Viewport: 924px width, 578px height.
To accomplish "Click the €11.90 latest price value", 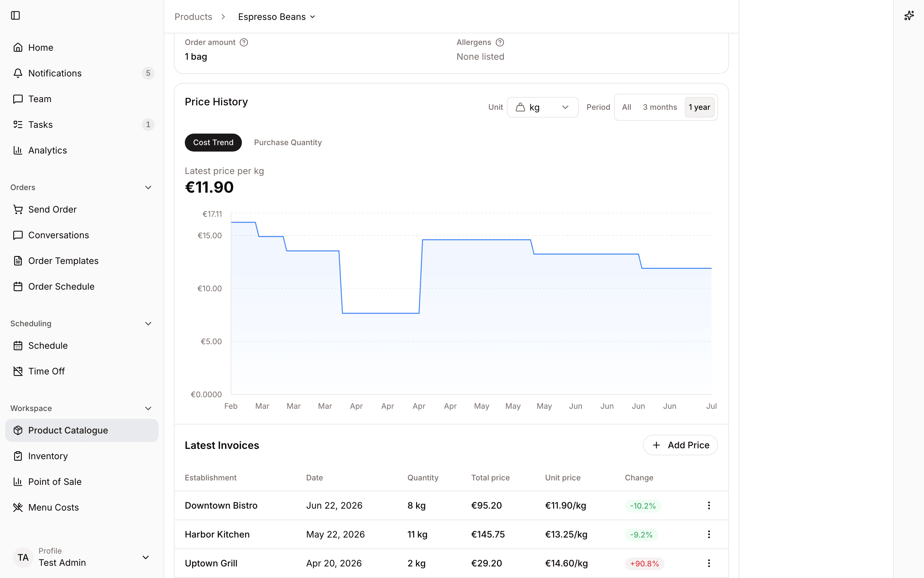I will [209, 187].
